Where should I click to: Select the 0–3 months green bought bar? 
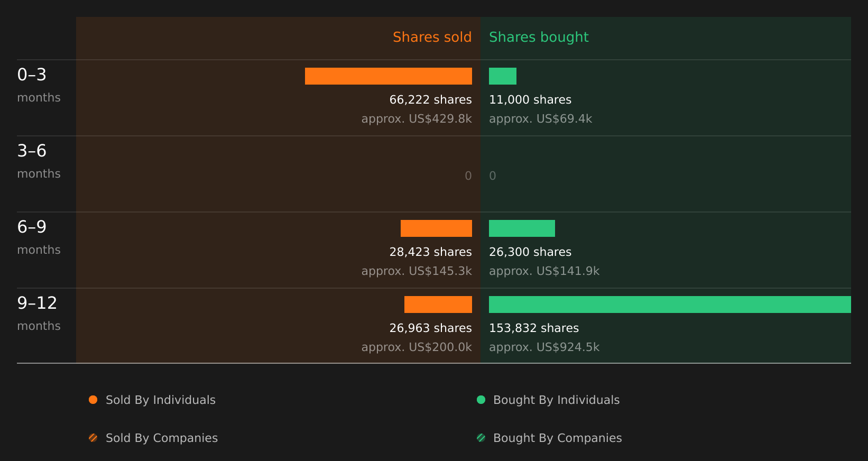pyautogui.click(x=503, y=76)
